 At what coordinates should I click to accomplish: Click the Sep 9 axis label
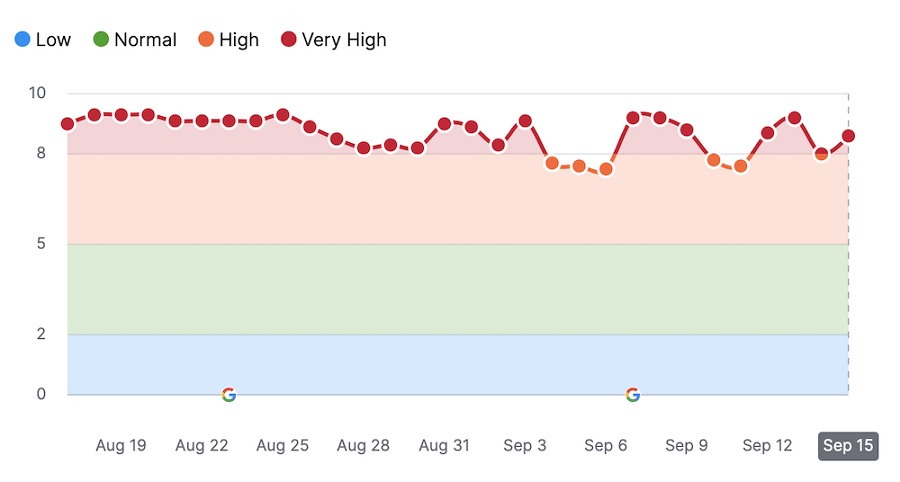(x=687, y=446)
